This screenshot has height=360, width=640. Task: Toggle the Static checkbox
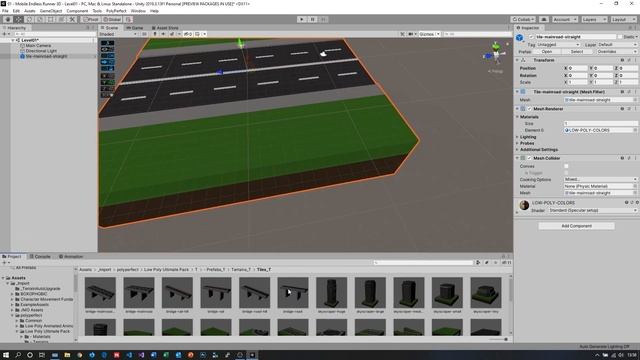[x=620, y=37]
